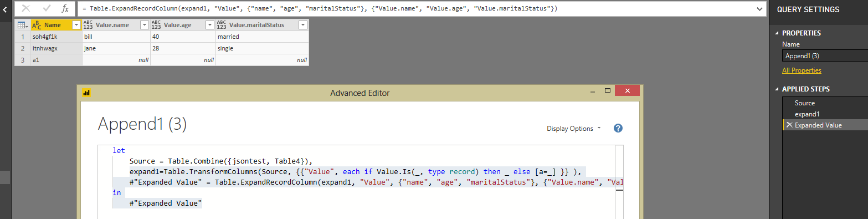This screenshot has height=219, width=868.
Task: Click the final #"Expanded Value" code line
Action: 166,203
